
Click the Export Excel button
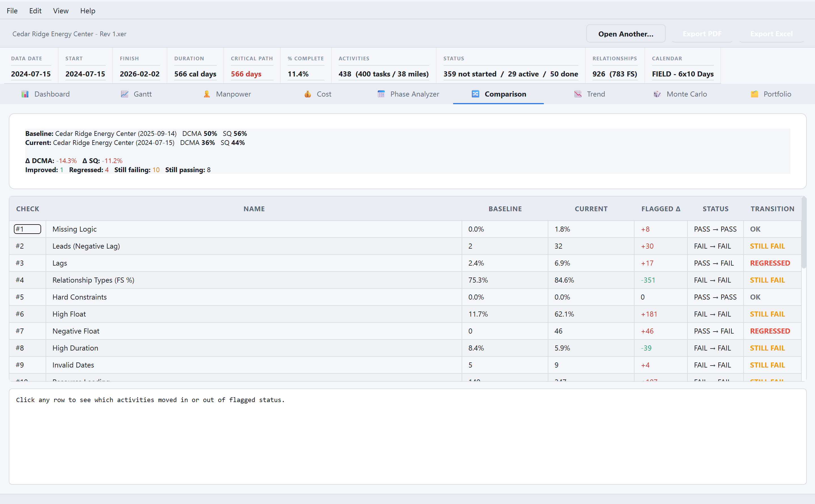click(771, 34)
